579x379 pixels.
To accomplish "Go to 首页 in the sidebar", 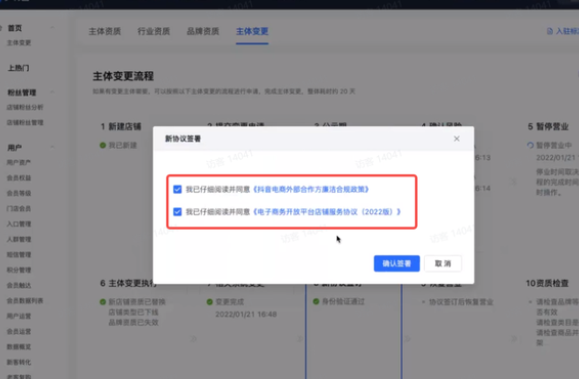I will point(15,28).
